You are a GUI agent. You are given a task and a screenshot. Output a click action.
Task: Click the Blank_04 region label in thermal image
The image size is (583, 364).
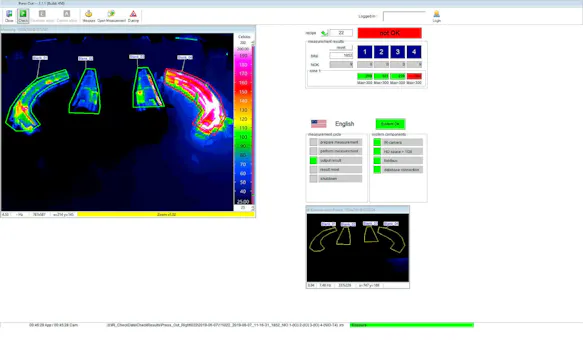tap(185, 57)
